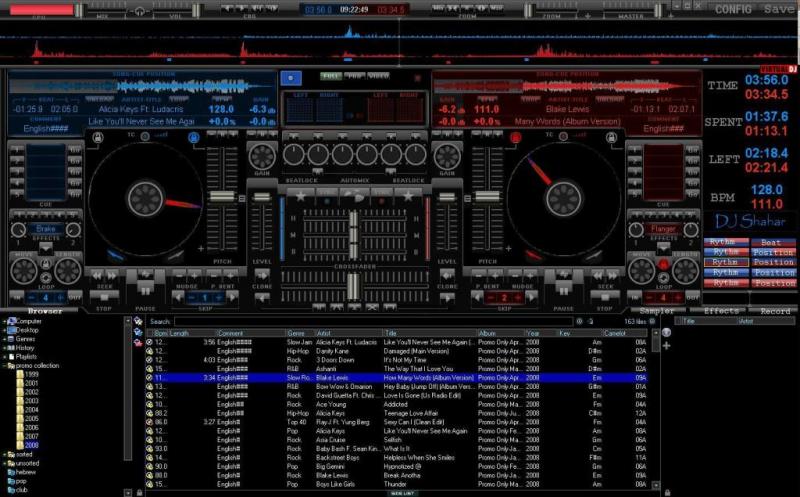This screenshot has width=800, height=497.
Task: Click the right deck upper Clone arrow
Action: pos(447,276)
